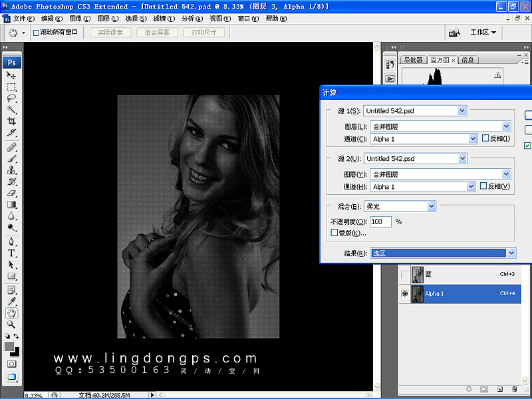Viewport: 532px width, 399px height.
Task: Open the 工作区 workspace dropdown
Action: pyautogui.click(x=483, y=32)
